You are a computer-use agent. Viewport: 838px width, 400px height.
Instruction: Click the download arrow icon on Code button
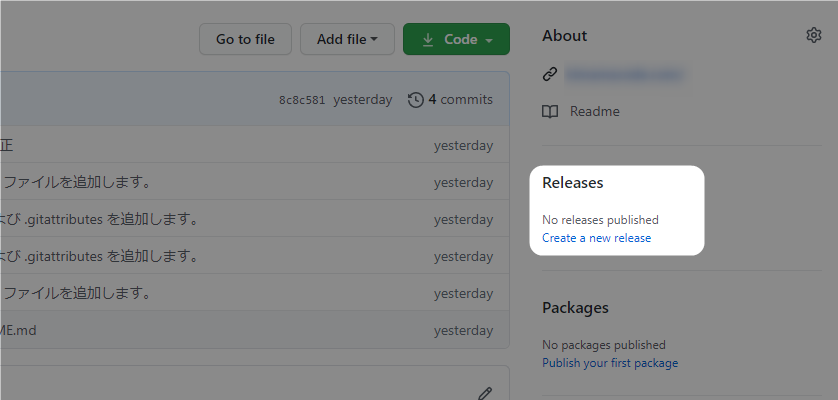point(428,40)
